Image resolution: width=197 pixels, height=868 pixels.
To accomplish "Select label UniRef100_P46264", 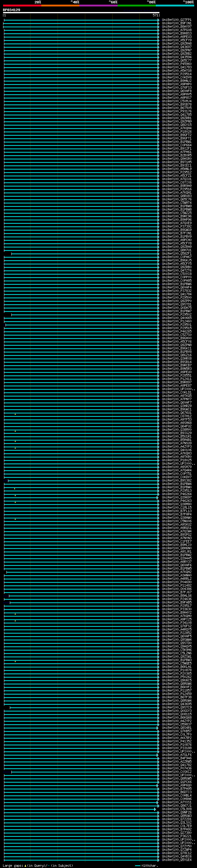I will 176,494.
